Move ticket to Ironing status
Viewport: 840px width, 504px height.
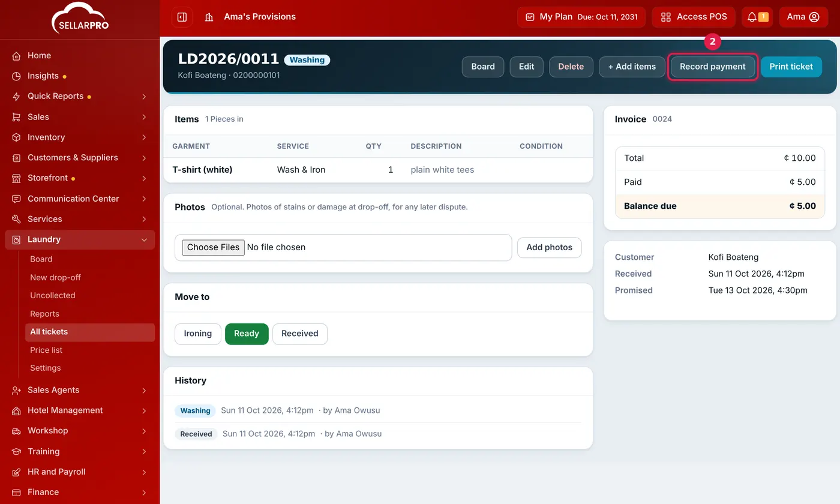click(198, 334)
